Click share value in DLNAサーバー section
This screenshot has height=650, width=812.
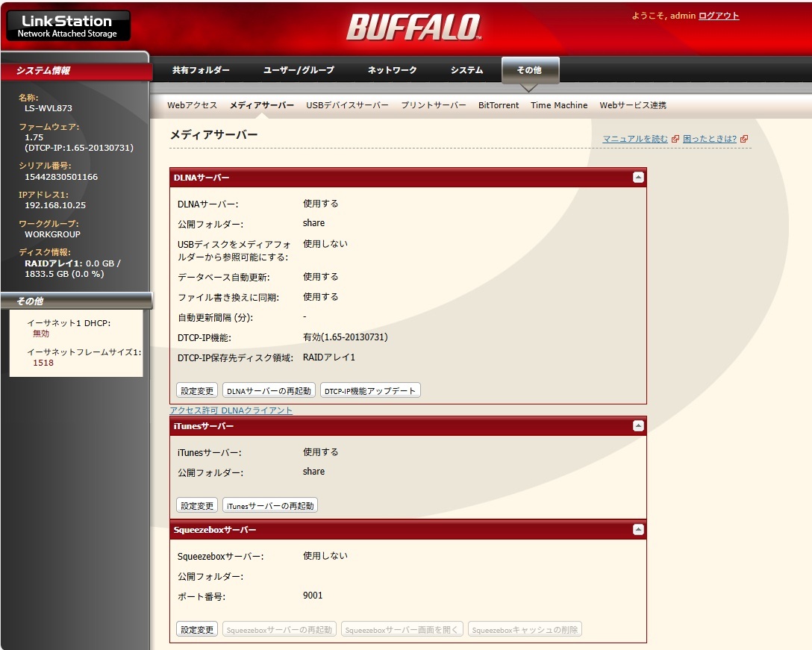coord(313,222)
